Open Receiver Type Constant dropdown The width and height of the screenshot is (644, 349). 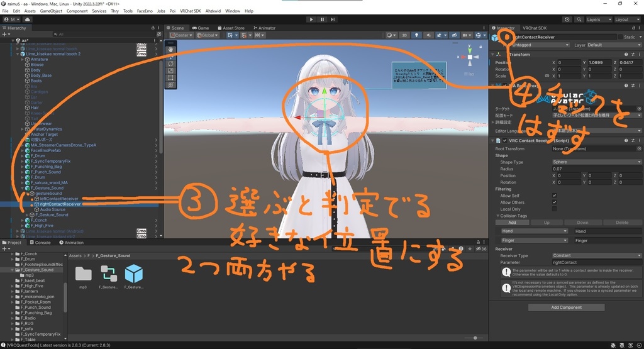tap(596, 255)
